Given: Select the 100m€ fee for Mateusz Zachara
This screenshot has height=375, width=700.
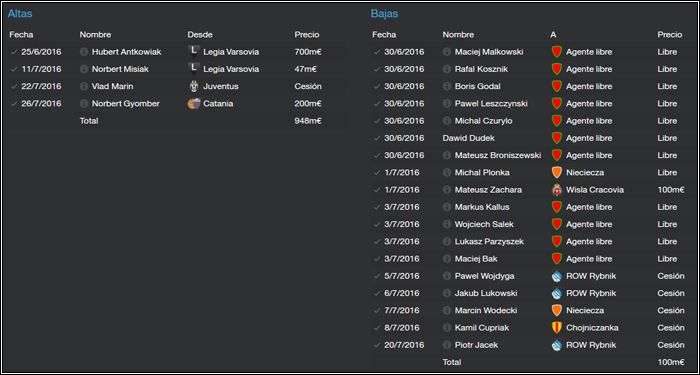Looking at the screenshot, I should pos(671,190).
